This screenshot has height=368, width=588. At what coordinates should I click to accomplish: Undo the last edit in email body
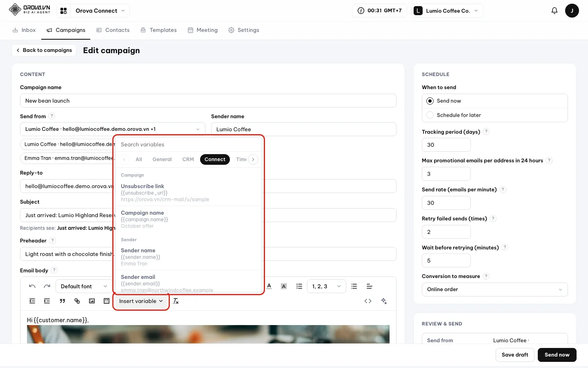(32, 286)
